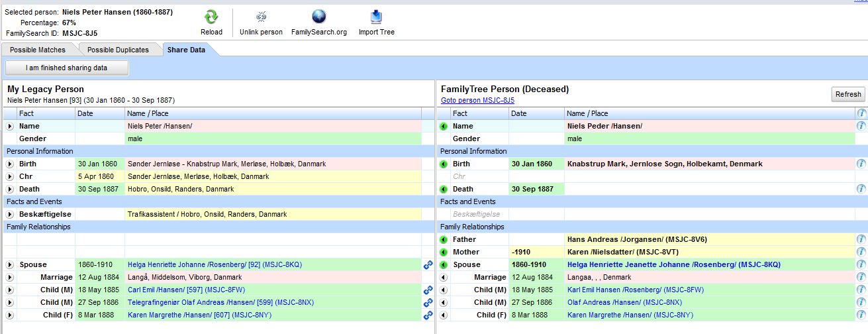This screenshot has height=334, width=868.
Task: Open FamilySearch.org globe icon
Action: pyautogui.click(x=319, y=18)
